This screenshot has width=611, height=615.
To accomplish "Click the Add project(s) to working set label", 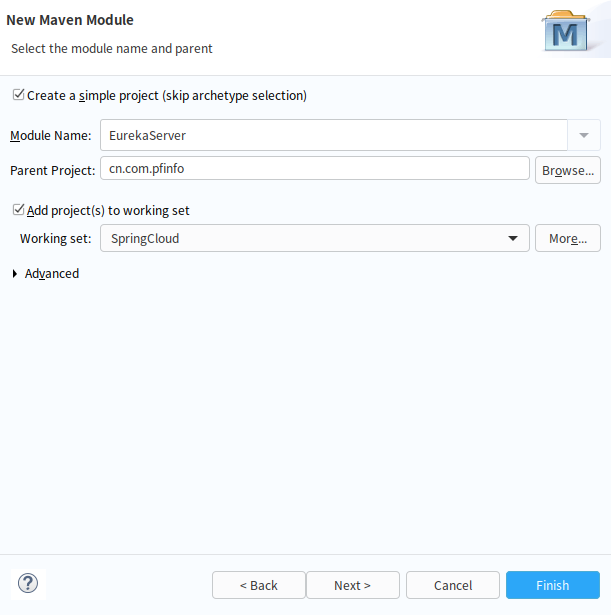I will click(108, 211).
